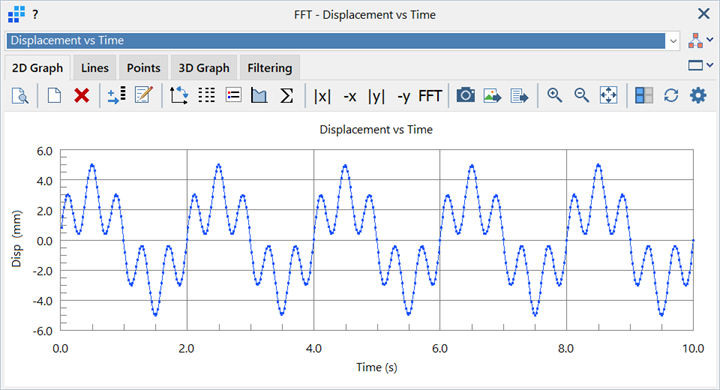The image size is (720, 390).
Task: Open the 3D Graph tab
Action: click(x=204, y=68)
